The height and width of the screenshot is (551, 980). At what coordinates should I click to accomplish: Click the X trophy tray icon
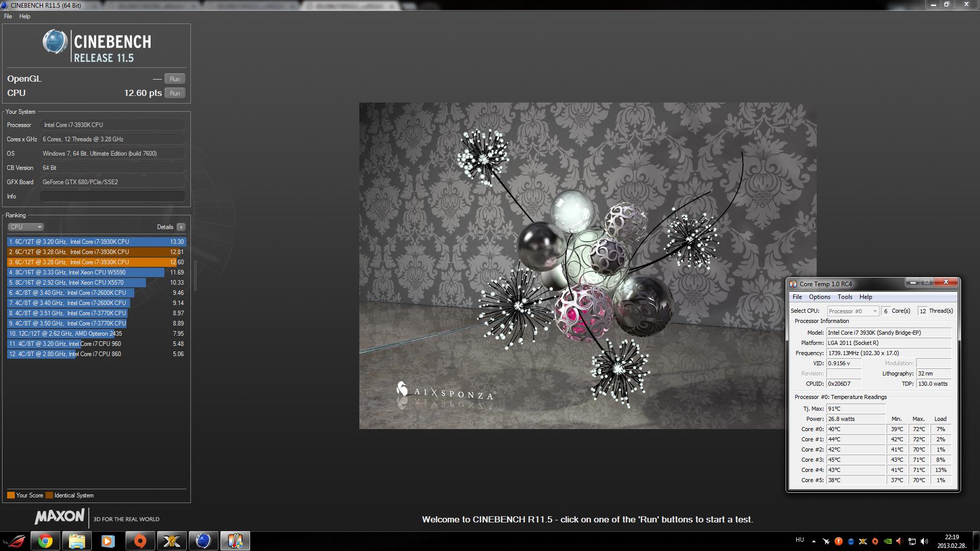click(x=863, y=541)
